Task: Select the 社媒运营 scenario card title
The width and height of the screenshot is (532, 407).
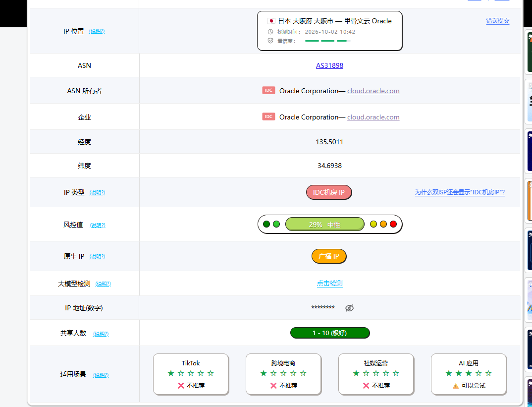Action: click(376, 363)
